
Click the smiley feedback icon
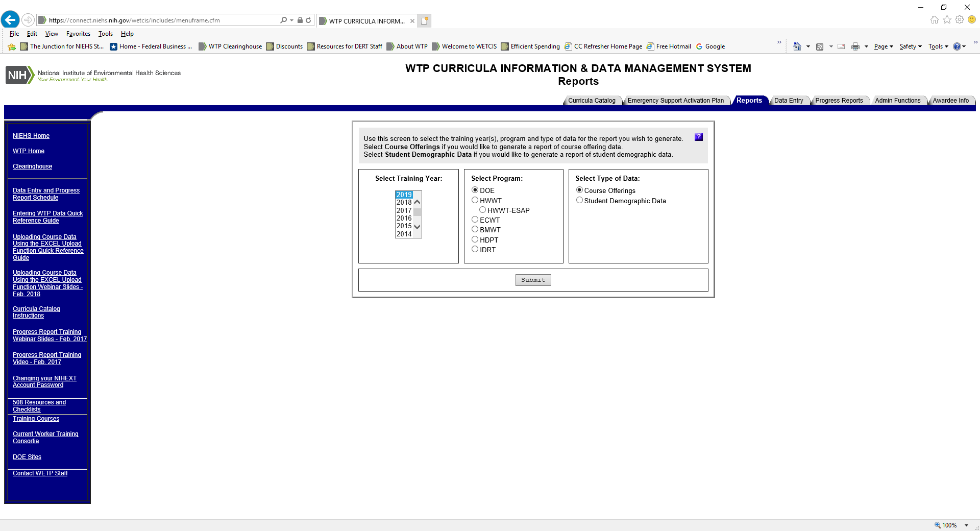[x=972, y=19]
